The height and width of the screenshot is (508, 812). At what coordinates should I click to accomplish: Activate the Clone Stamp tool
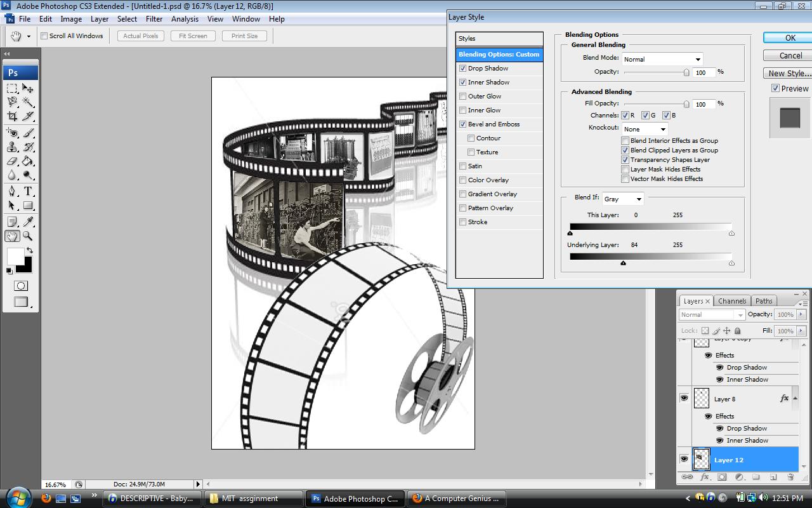tap(12, 147)
